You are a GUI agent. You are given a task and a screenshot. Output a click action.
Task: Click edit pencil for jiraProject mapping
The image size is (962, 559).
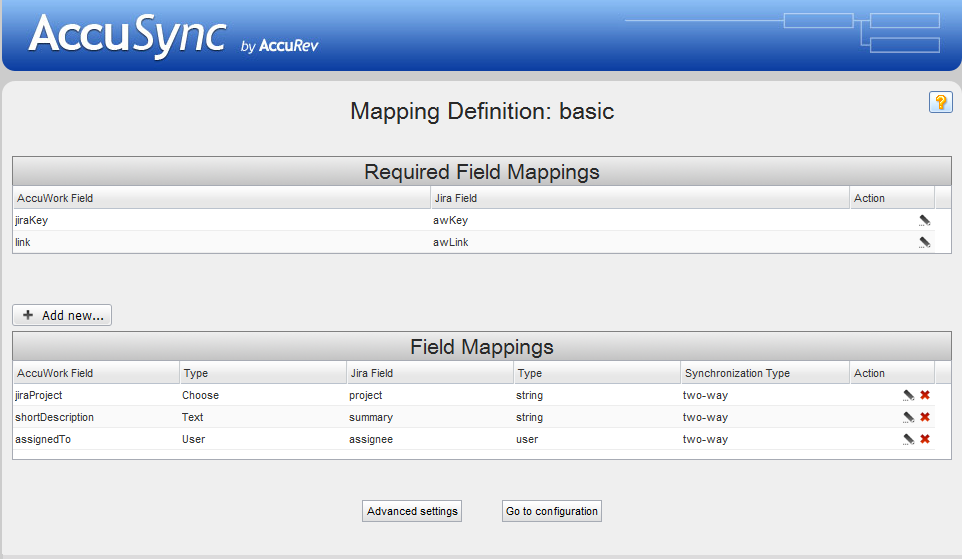(x=908, y=395)
